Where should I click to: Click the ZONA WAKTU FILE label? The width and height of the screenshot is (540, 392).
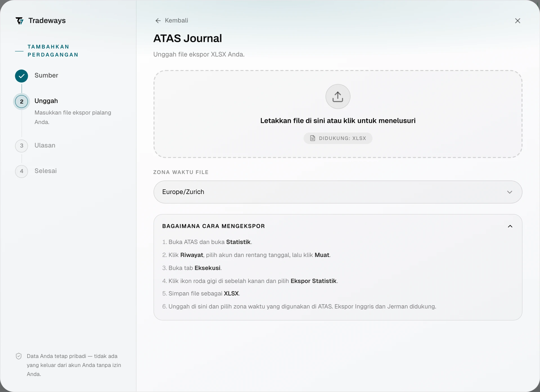181,172
